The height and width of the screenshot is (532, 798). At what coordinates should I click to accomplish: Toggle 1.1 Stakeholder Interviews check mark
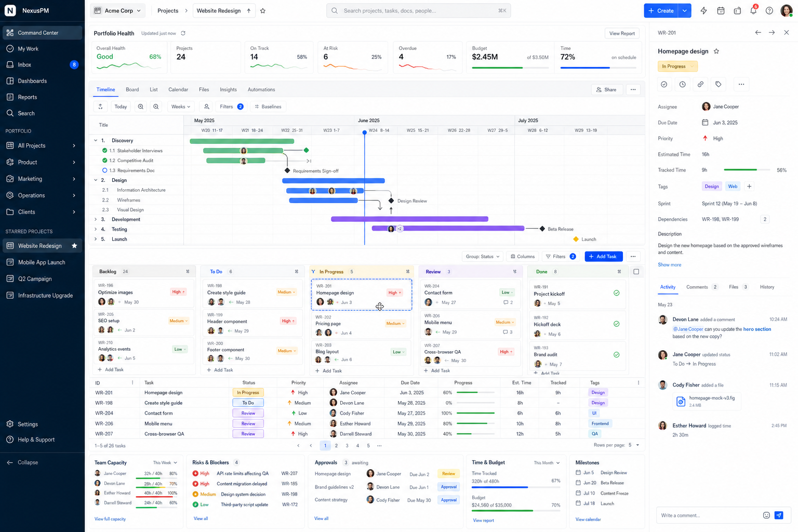click(x=104, y=151)
